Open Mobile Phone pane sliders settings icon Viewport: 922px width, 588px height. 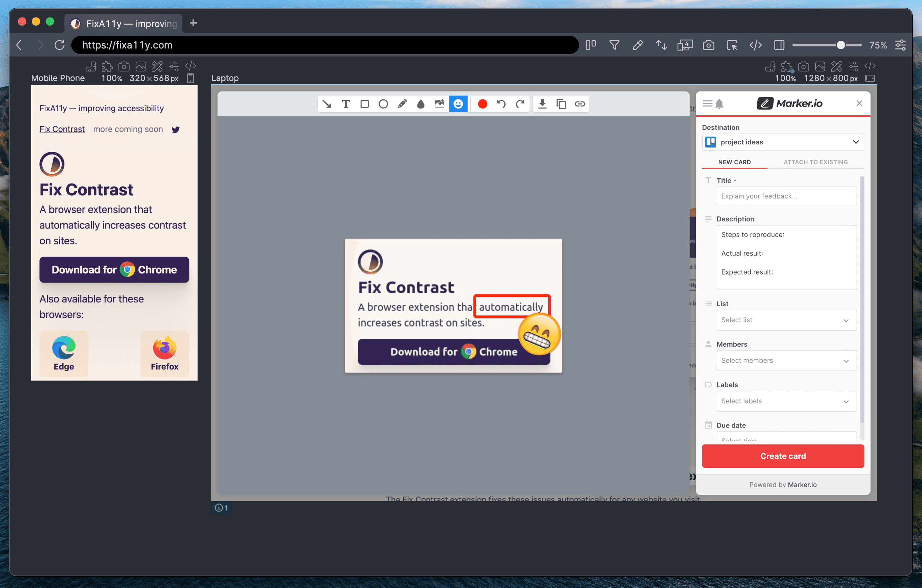tap(174, 66)
